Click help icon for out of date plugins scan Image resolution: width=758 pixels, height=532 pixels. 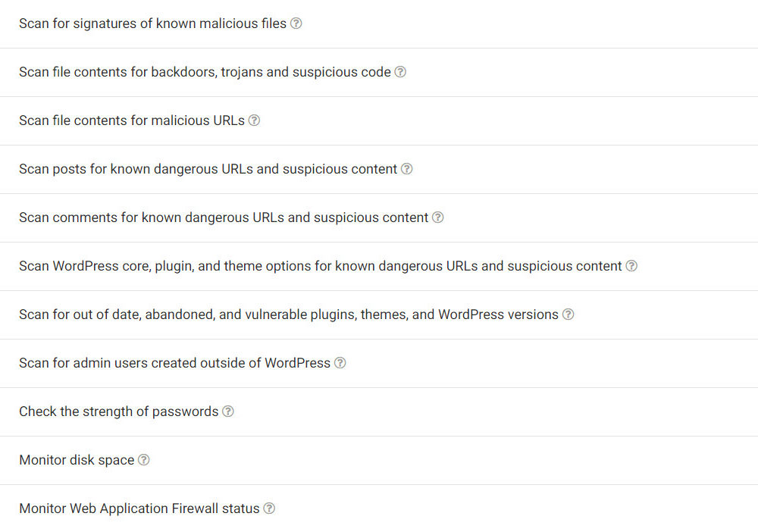coord(568,315)
